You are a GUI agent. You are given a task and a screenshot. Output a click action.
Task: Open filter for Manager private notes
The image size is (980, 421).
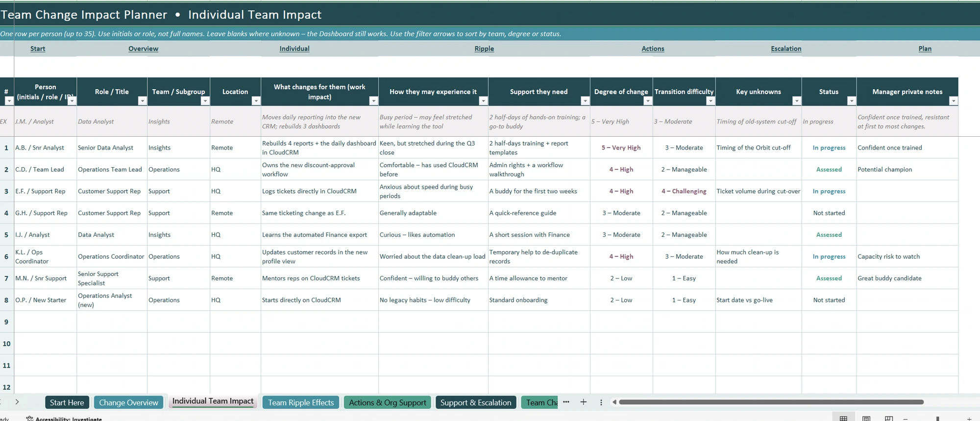[x=953, y=101]
